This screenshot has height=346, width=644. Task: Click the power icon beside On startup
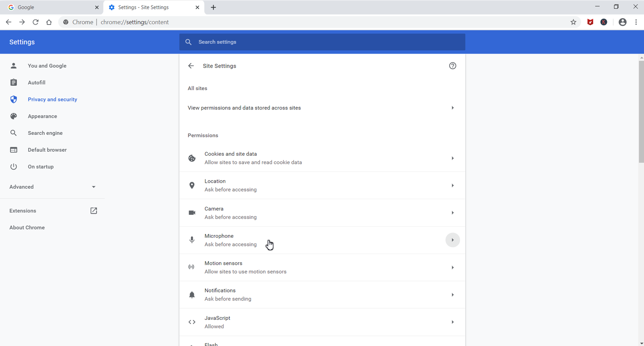click(x=14, y=167)
